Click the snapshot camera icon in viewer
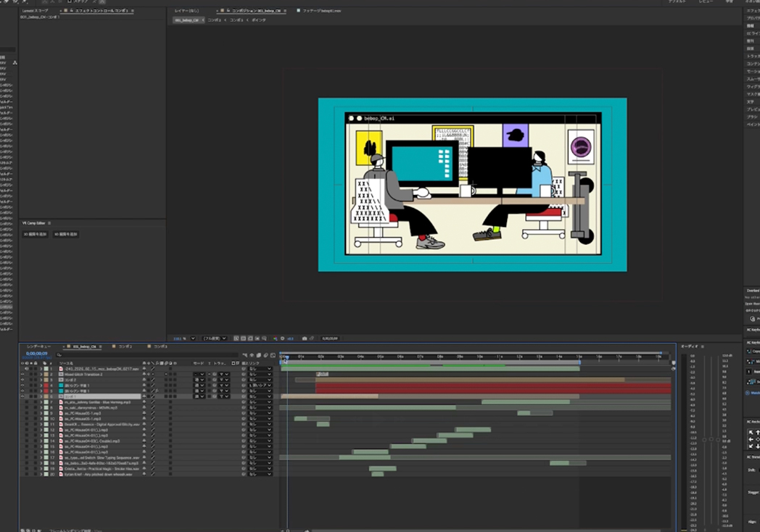This screenshot has height=532, width=760. coord(305,338)
